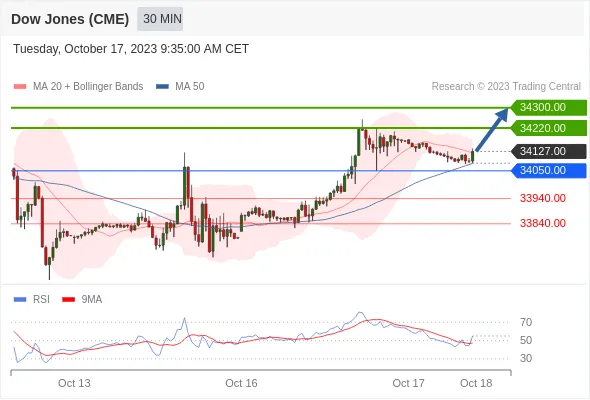
Task: Click the 30 MIN timeframe button
Action: (160, 19)
